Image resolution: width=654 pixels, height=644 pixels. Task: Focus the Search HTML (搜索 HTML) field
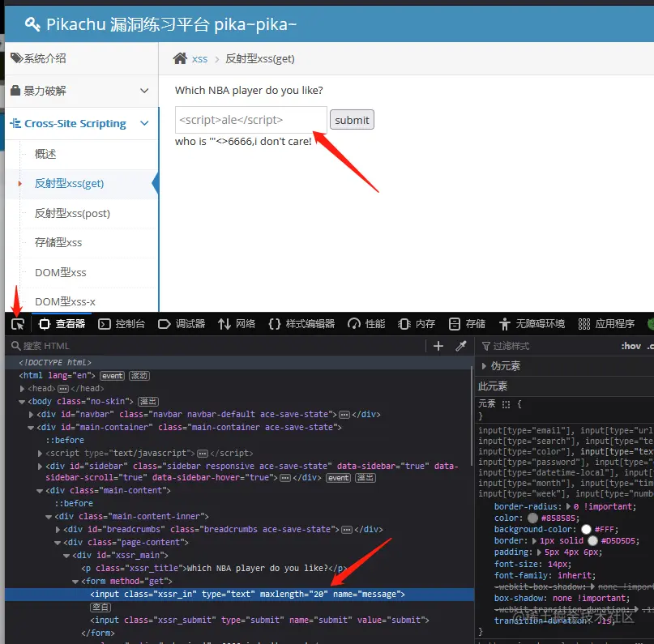point(217,346)
